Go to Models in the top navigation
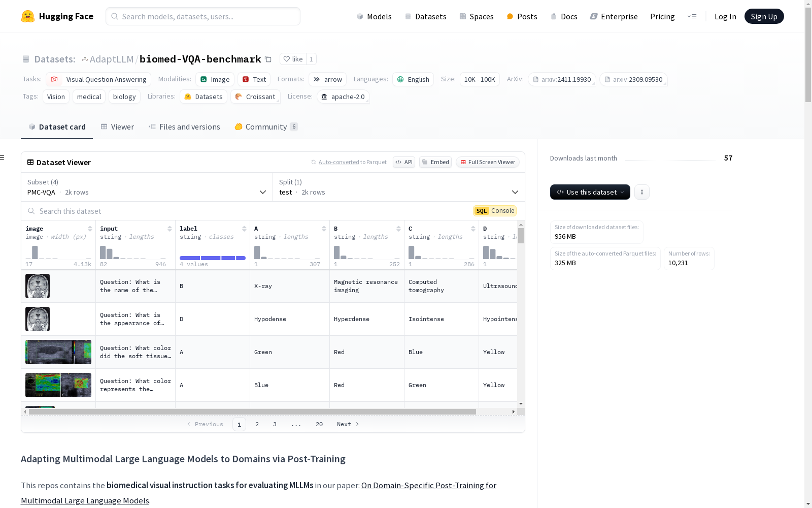 click(x=374, y=16)
